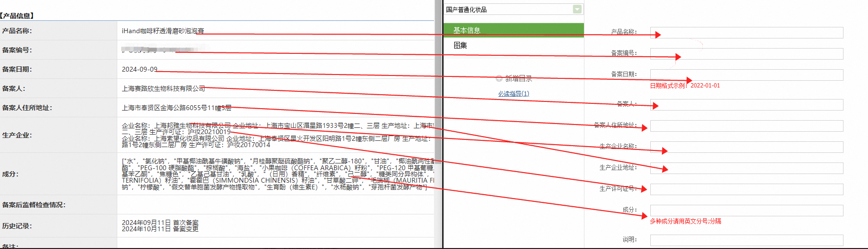The width and height of the screenshot is (868, 249).
Task: Open the 国产普通化妆品 dropdown arrow
Action: 577,9
